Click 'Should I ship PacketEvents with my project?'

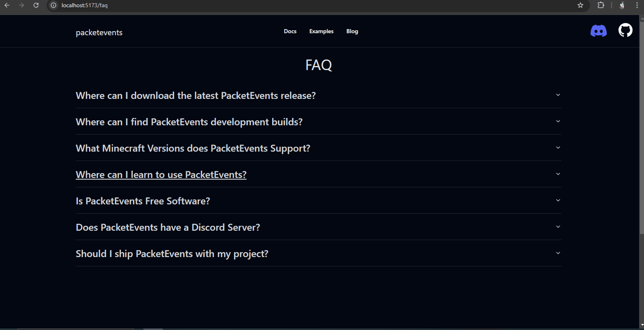click(172, 254)
